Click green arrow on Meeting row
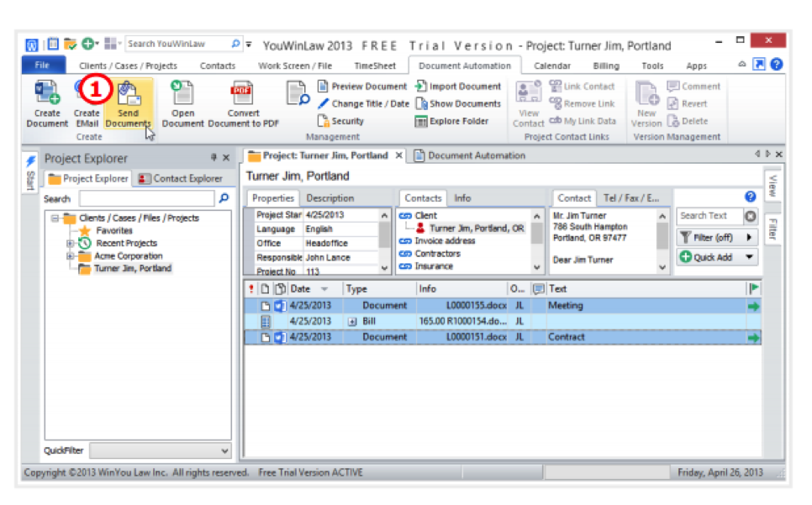Viewport: 812px width, 505px height. (x=753, y=306)
